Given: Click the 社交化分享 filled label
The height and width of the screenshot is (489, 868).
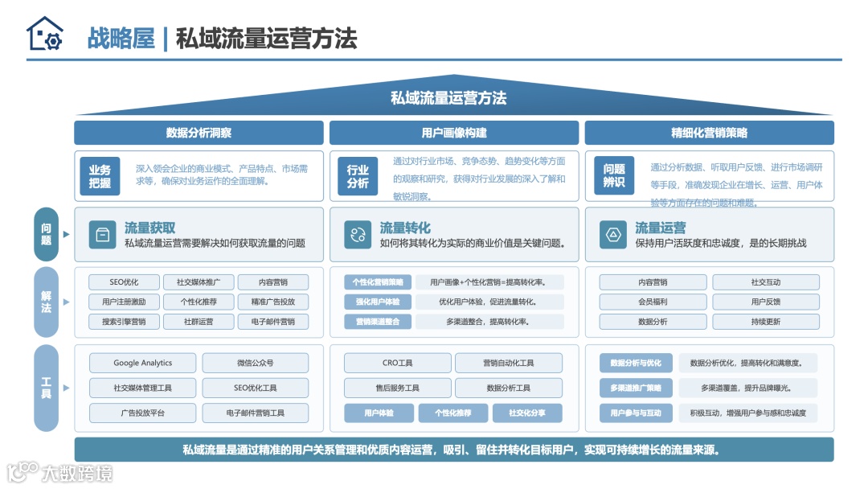Looking at the screenshot, I should coord(527,413).
